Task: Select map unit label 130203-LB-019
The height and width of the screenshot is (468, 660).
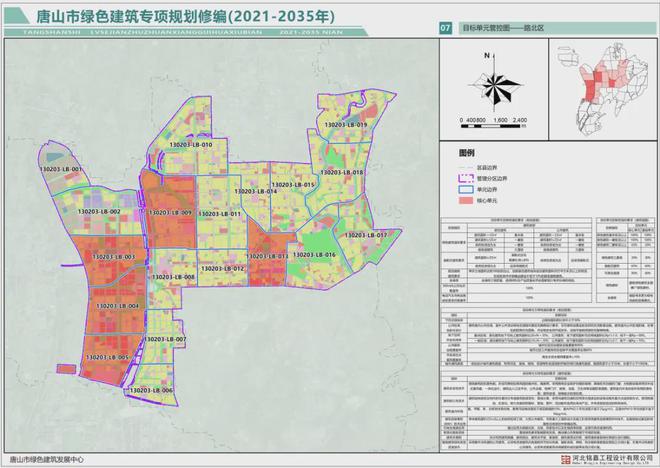Action: (345, 124)
